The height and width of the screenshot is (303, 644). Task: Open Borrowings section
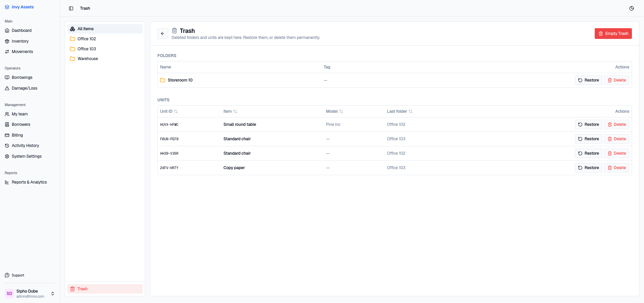tap(30, 78)
